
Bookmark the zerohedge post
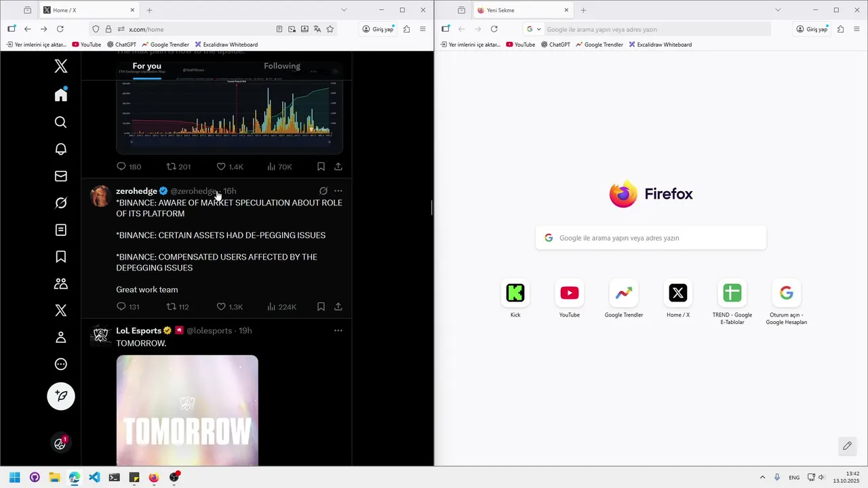coord(321,306)
